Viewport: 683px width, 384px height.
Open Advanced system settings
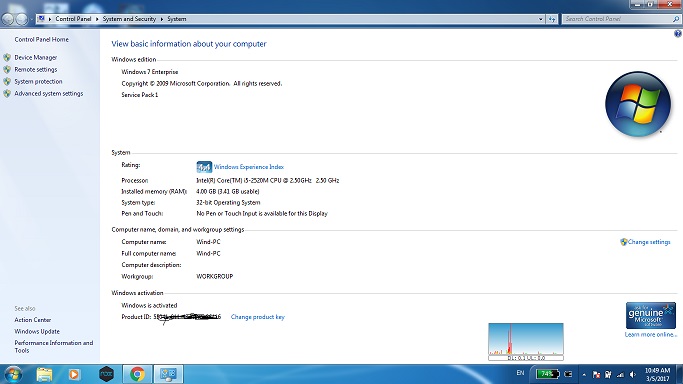(49, 94)
